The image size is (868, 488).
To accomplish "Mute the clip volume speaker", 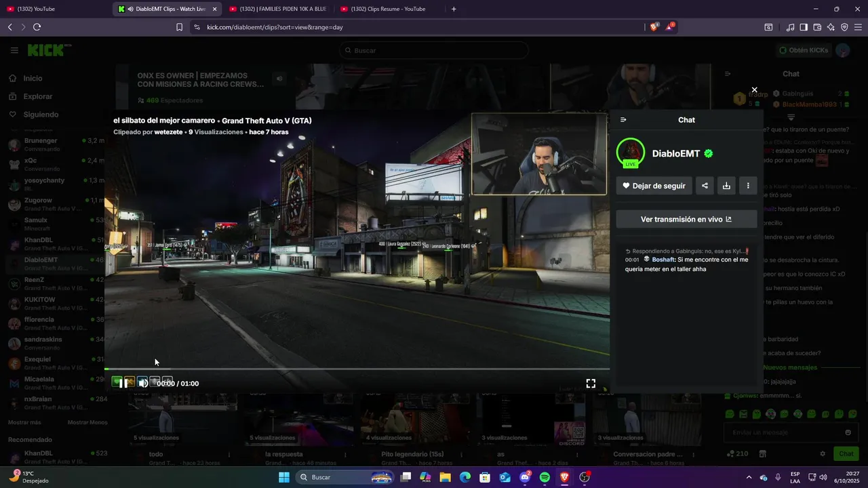I will (x=143, y=383).
